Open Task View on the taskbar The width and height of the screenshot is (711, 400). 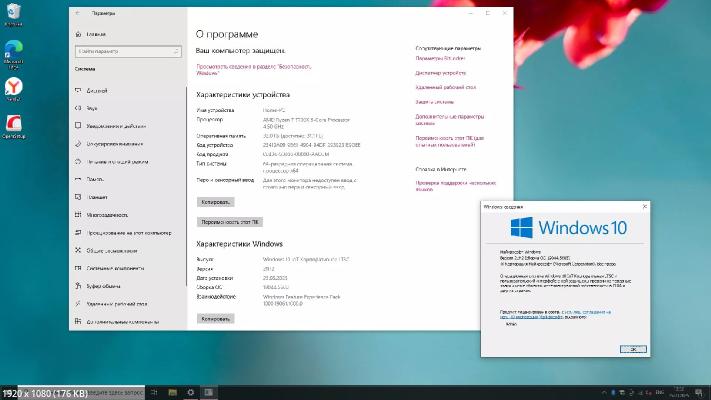click(154, 392)
